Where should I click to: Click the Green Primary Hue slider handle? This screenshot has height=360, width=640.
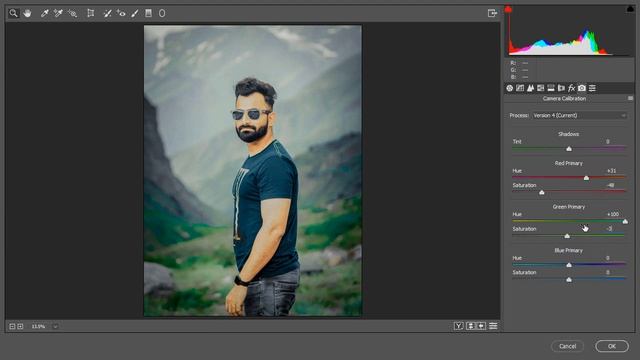625,222
